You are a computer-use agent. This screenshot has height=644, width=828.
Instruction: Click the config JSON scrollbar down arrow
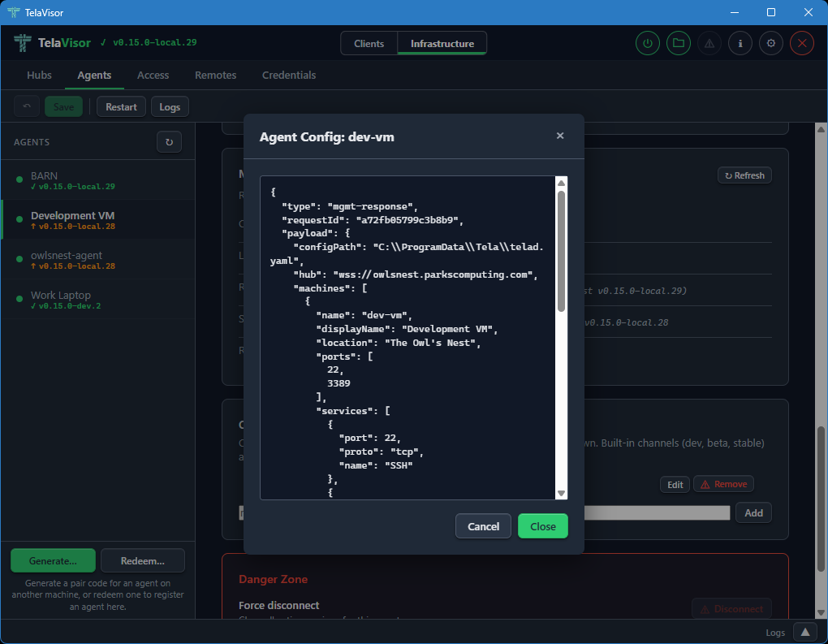(561, 493)
